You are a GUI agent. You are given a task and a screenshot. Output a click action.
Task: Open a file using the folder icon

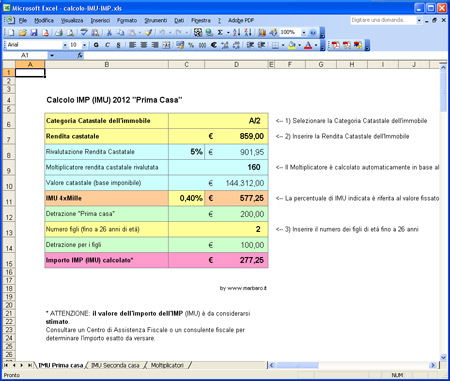coord(22,33)
